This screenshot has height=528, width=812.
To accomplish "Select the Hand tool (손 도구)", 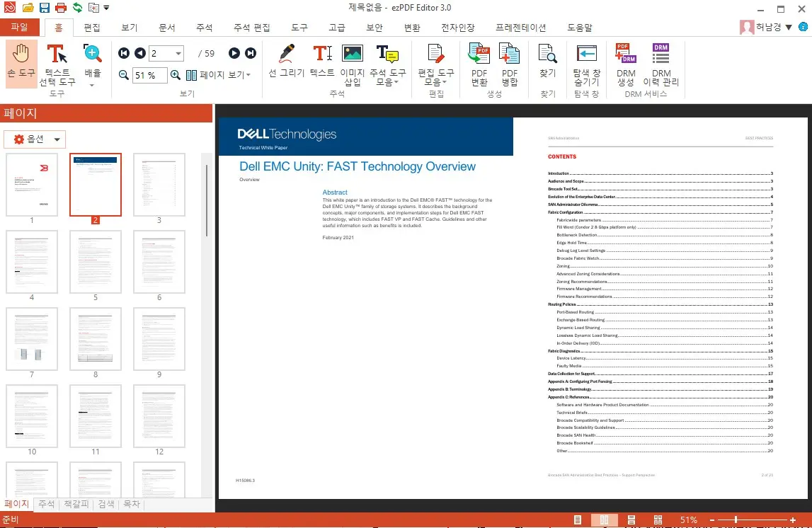I will 21,63.
